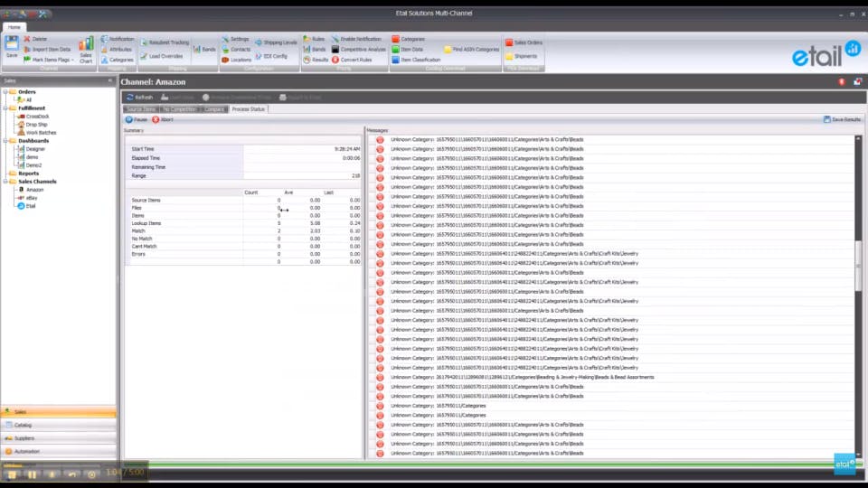Click Load Overrides
Viewport: 868px width, 488px height.
point(162,56)
